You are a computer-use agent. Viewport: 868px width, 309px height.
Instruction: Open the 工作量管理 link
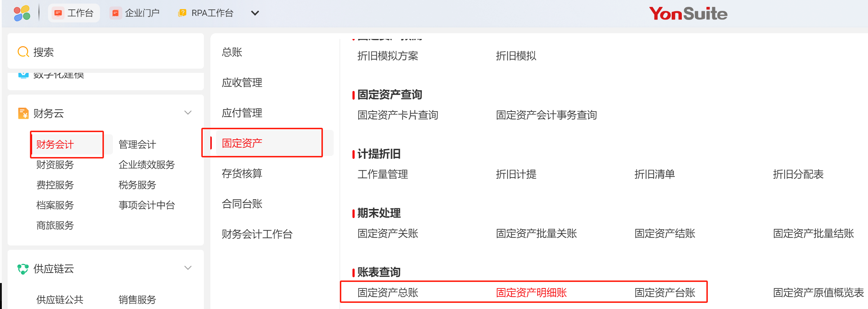tap(383, 174)
